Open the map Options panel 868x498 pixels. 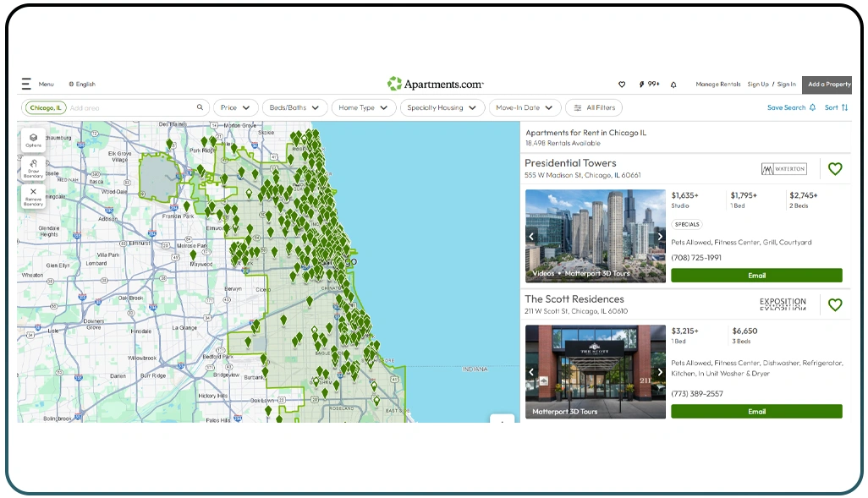point(33,140)
